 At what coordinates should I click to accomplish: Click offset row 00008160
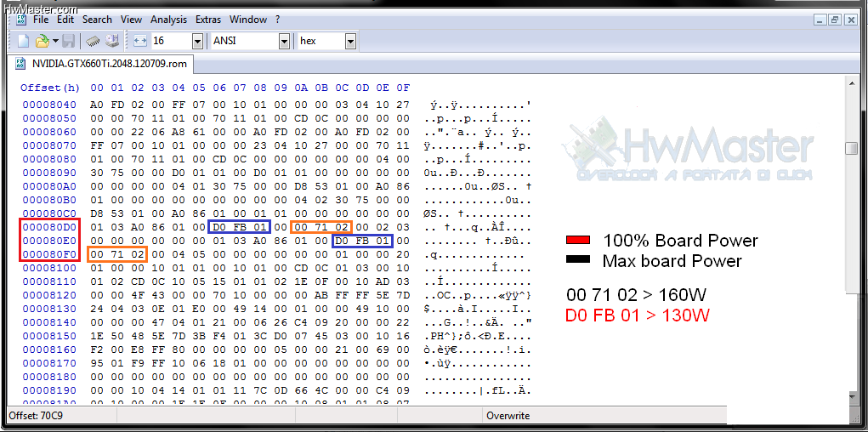49,350
